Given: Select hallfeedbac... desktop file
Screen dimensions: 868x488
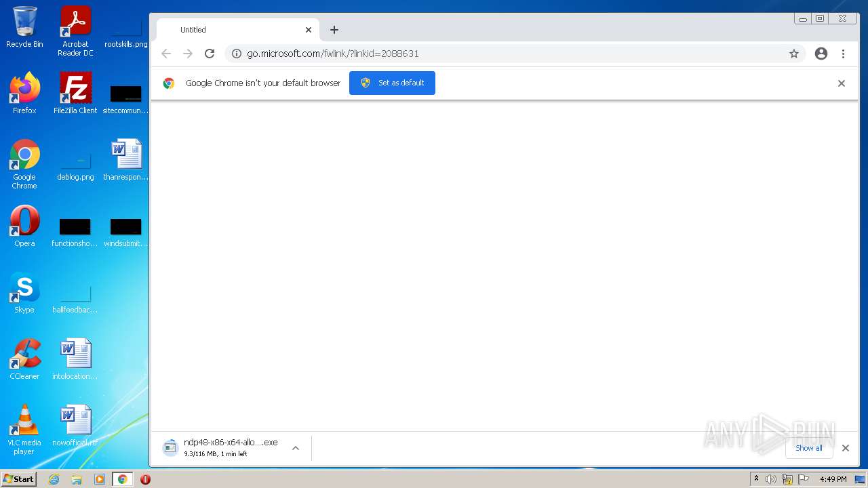Looking at the screenshot, I should point(75,298).
